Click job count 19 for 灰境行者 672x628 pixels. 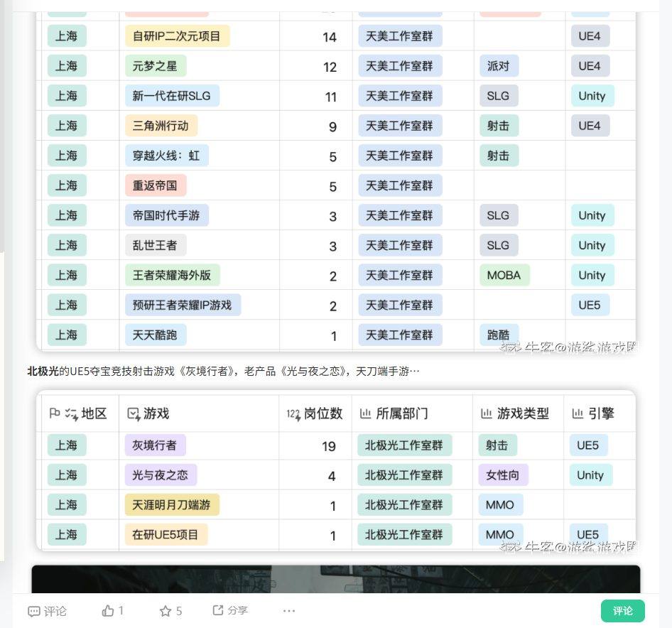coord(329,446)
